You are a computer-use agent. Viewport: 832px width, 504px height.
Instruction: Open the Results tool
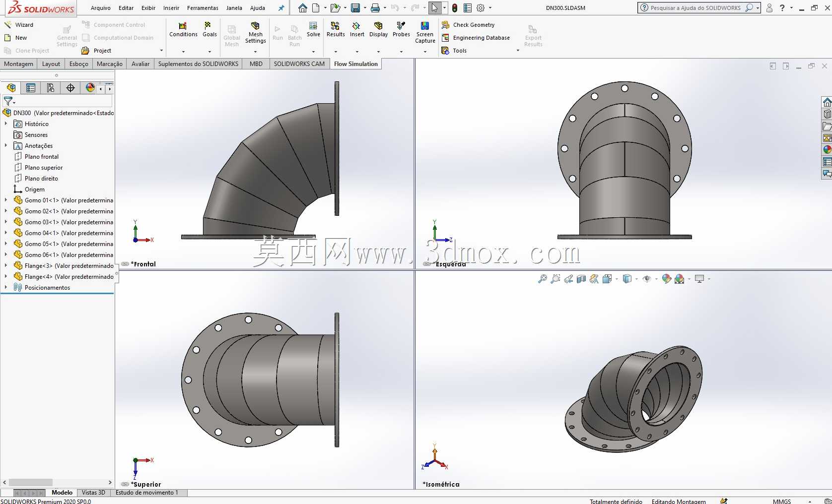pos(336,30)
